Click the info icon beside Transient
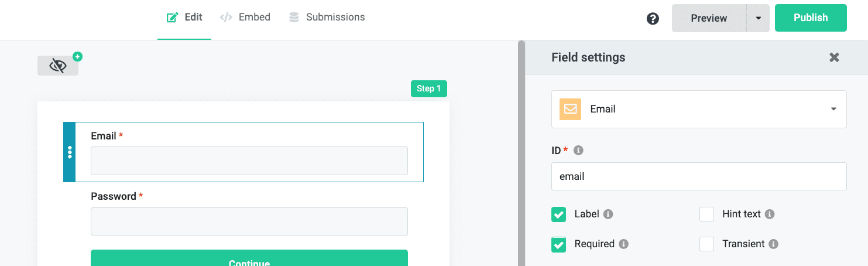 click(x=774, y=244)
